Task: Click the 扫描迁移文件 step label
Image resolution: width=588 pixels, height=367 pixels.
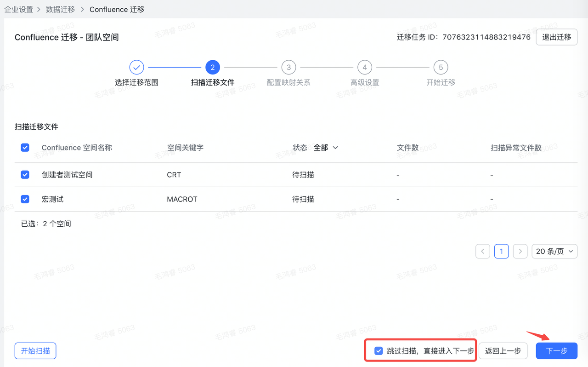Action: tap(213, 83)
